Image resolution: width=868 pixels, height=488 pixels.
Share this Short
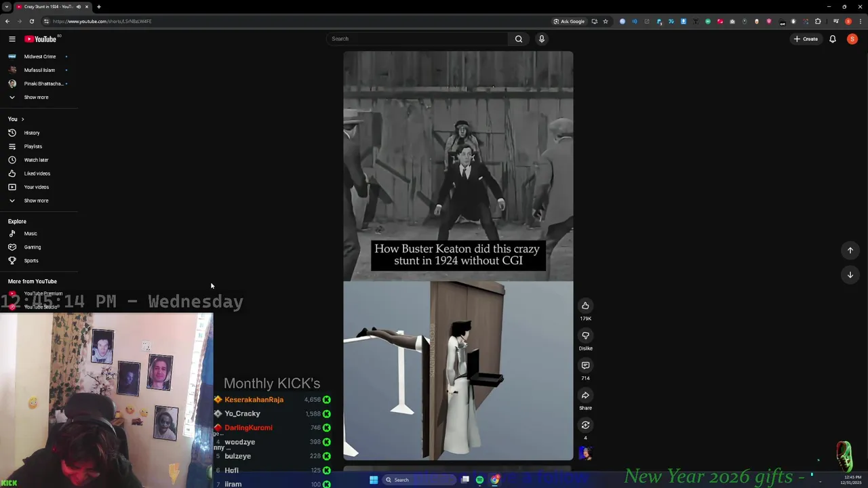(x=585, y=395)
